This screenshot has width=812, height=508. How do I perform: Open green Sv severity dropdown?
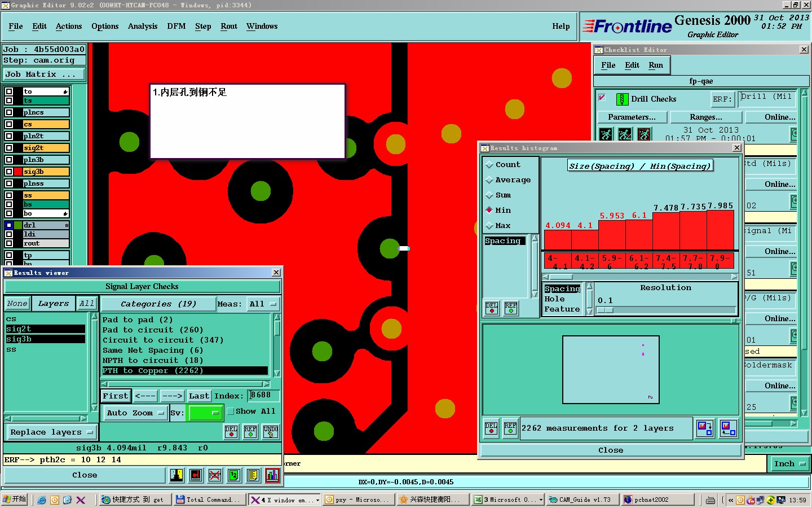pyautogui.click(x=205, y=413)
